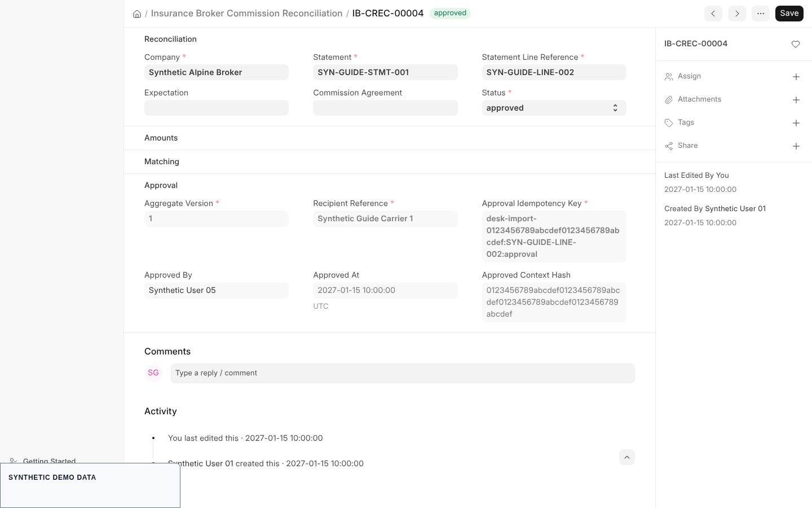
Task: Click the Aggregate Version field
Action: [x=217, y=218]
